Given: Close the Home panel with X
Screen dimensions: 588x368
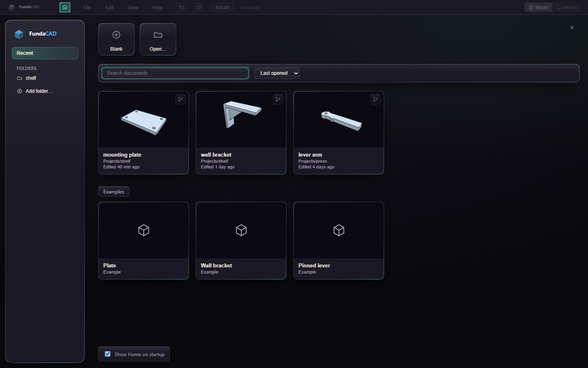Looking at the screenshot, I should [572, 28].
